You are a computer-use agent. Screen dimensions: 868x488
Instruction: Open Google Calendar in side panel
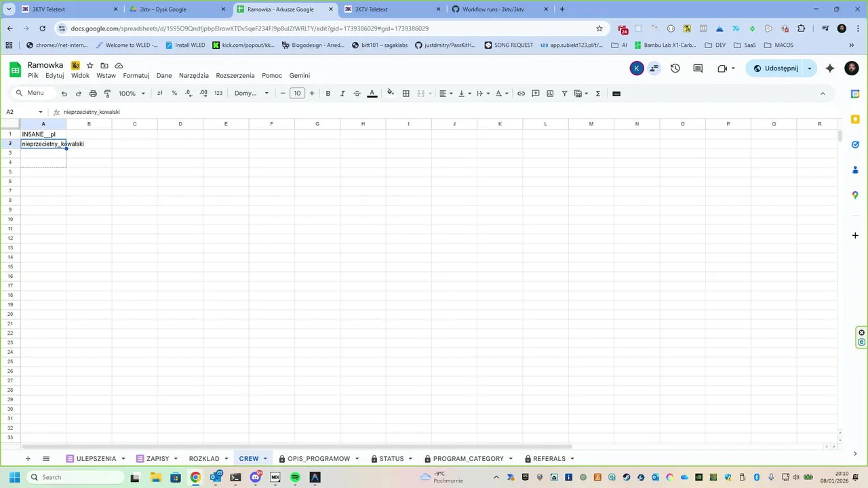[855, 94]
